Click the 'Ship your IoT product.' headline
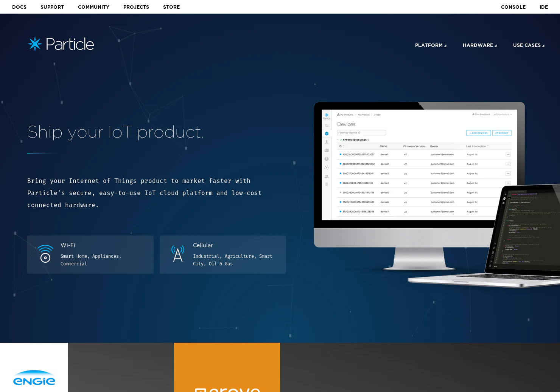This screenshot has height=392, width=560. [x=115, y=132]
